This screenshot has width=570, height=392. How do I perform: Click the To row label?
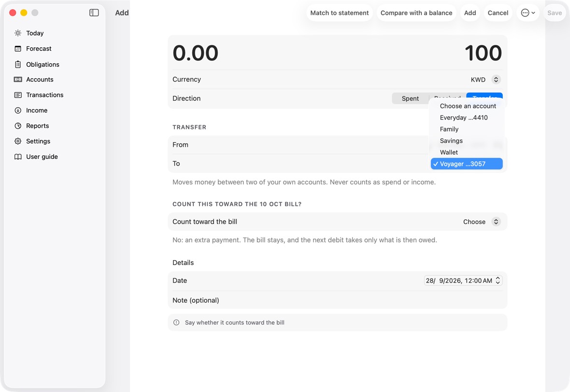coord(176,164)
